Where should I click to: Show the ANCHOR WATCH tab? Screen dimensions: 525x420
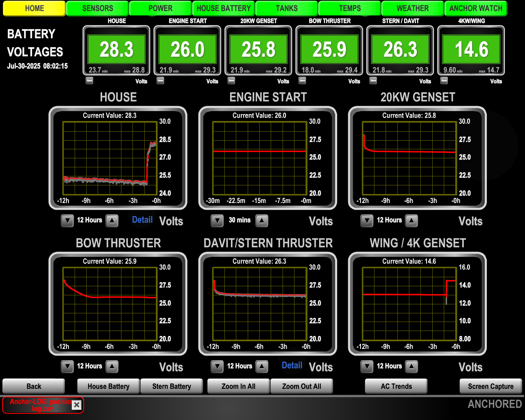pyautogui.click(x=476, y=8)
